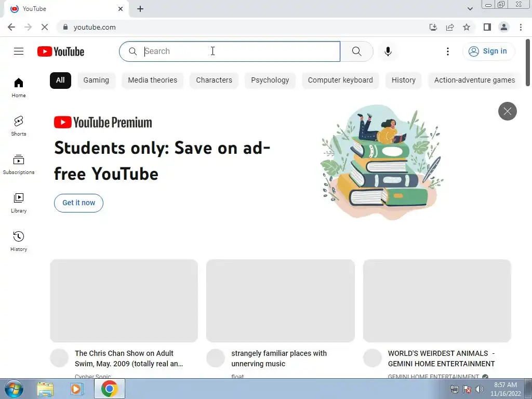Open Windows Explorer from taskbar

[46, 389]
